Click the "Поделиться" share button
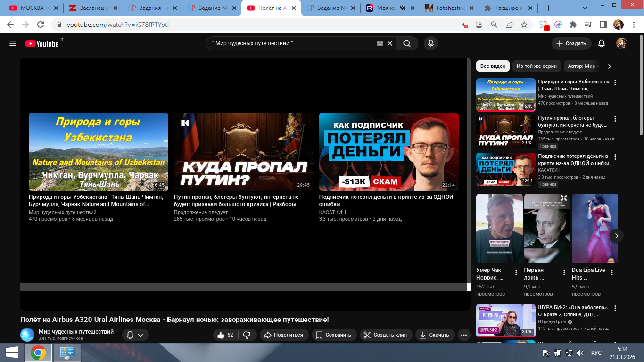This screenshot has height=362, width=644. click(283, 335)
